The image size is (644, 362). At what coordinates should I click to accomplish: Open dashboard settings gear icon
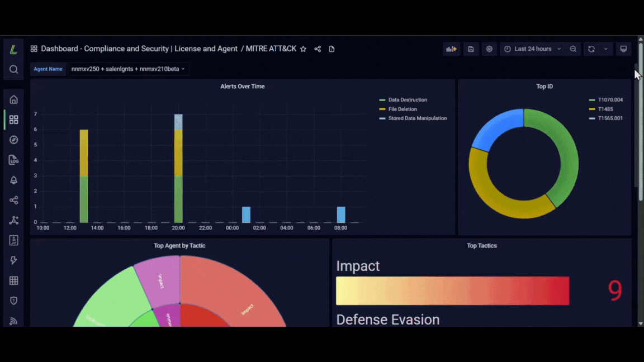click(x=489, y=49)
